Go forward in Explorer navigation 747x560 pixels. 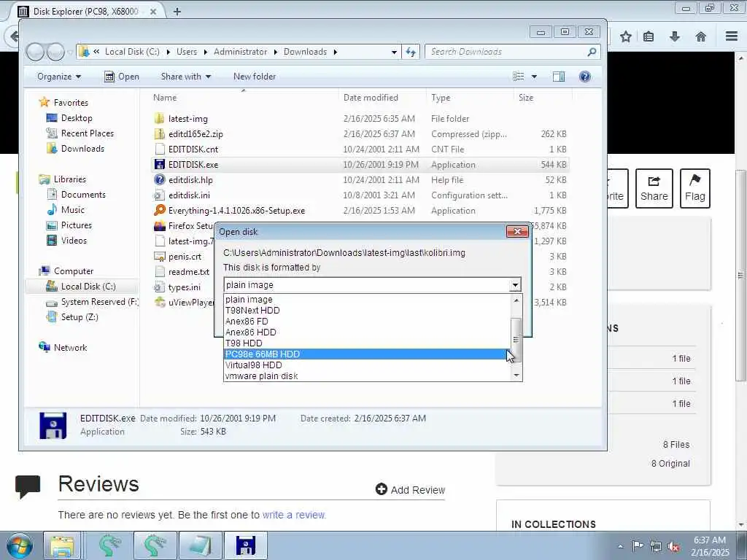point(55,52)
